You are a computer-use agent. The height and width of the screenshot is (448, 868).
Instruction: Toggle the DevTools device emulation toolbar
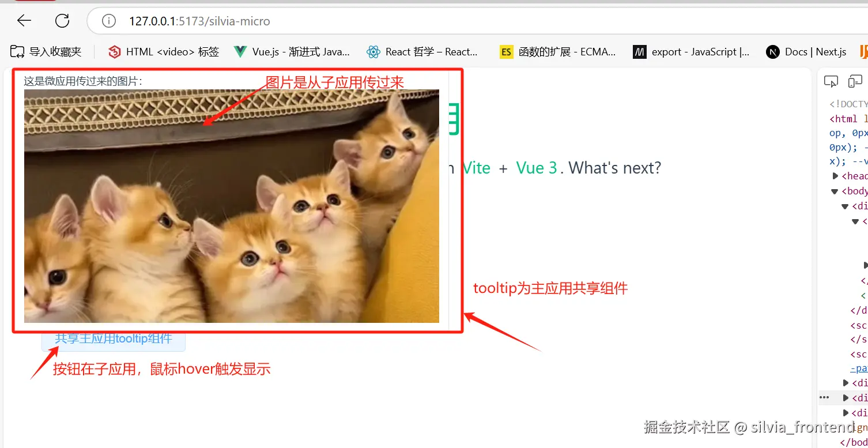click(855, 82)
